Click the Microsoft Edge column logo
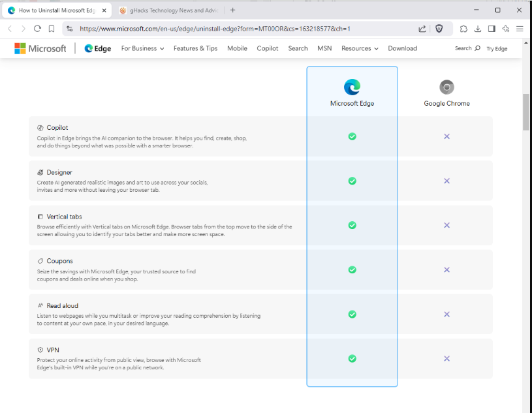This screenshot has height=413, width=532. [352, 87]
